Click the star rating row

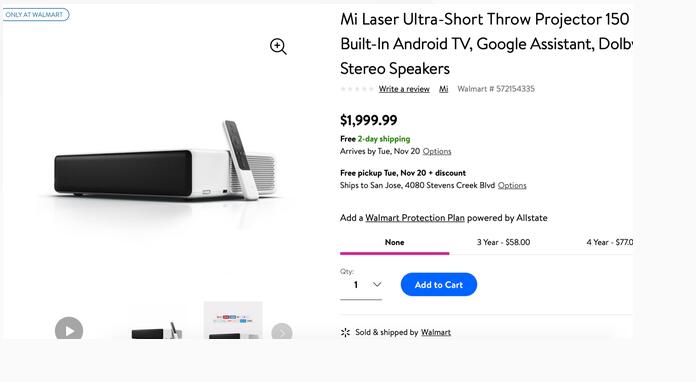tap(357, 89)
